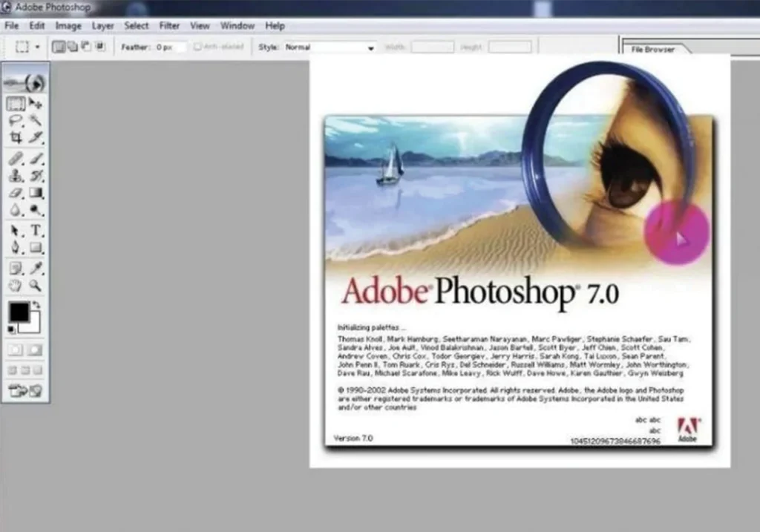The height and width of the screenshot is (532, 760).
Task: Open the Help menu
Action: coord(275,26)
